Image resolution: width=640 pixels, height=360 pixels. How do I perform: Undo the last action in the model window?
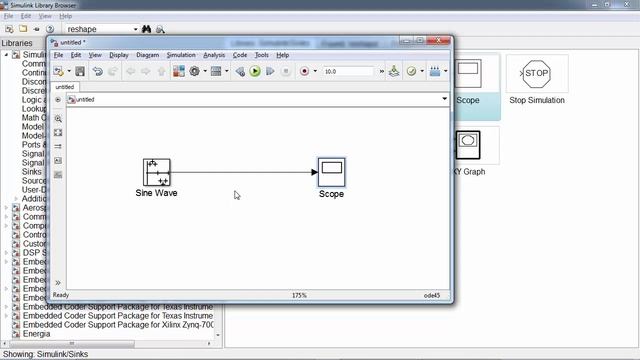click(x=98, y=71)
